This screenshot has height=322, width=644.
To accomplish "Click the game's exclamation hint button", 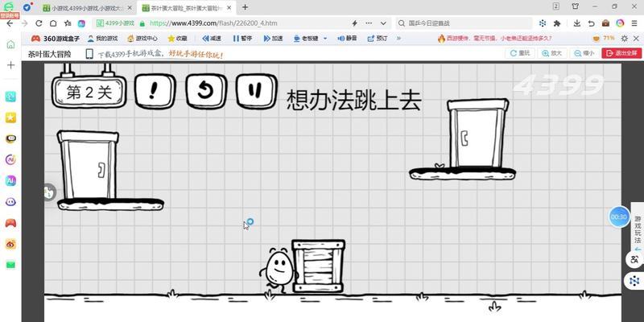I will 155,91.
